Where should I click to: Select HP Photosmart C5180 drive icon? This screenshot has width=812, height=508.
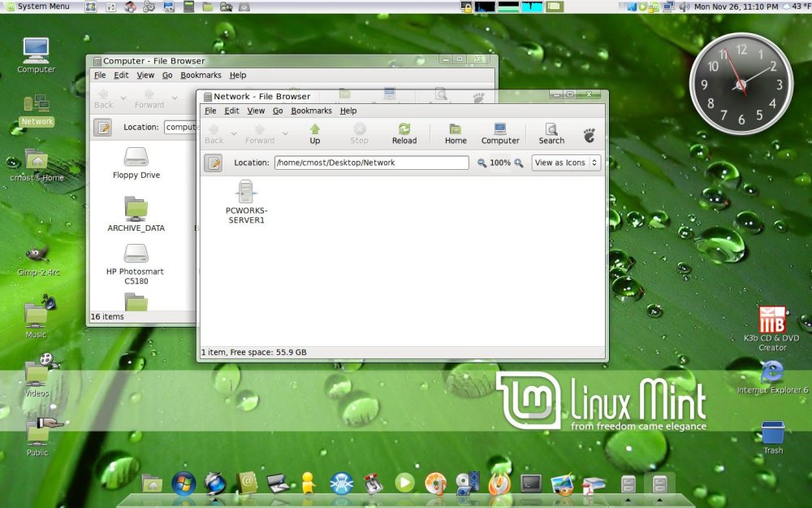click(x=136, y=264)
